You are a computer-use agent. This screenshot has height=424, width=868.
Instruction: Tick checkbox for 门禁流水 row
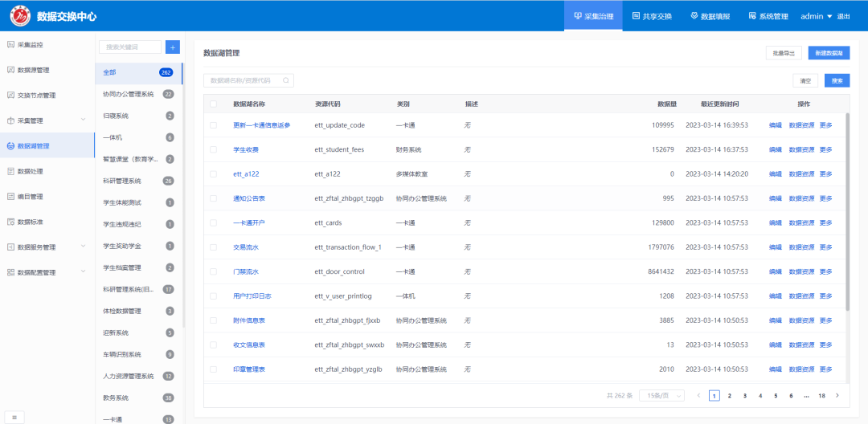point(214,272)
